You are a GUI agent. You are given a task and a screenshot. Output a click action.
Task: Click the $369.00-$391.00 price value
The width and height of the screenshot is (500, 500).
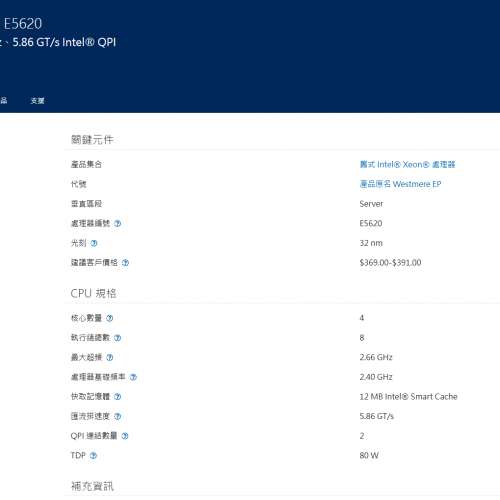coord(390,263)
